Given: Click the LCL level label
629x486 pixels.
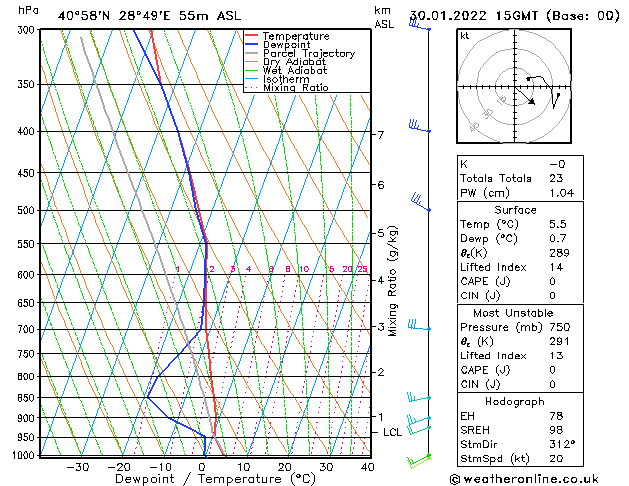Looking at the screenshot, I should point(392,432).
